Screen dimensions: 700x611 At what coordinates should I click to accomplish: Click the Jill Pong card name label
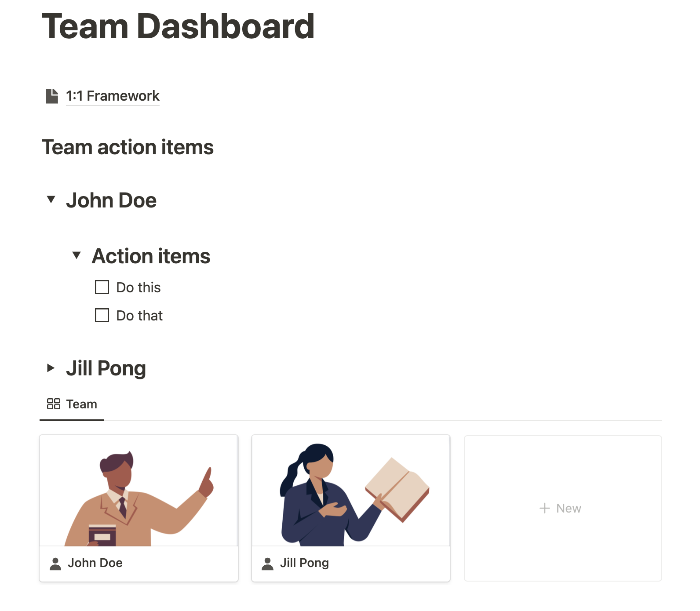click(x=304, y=563)
